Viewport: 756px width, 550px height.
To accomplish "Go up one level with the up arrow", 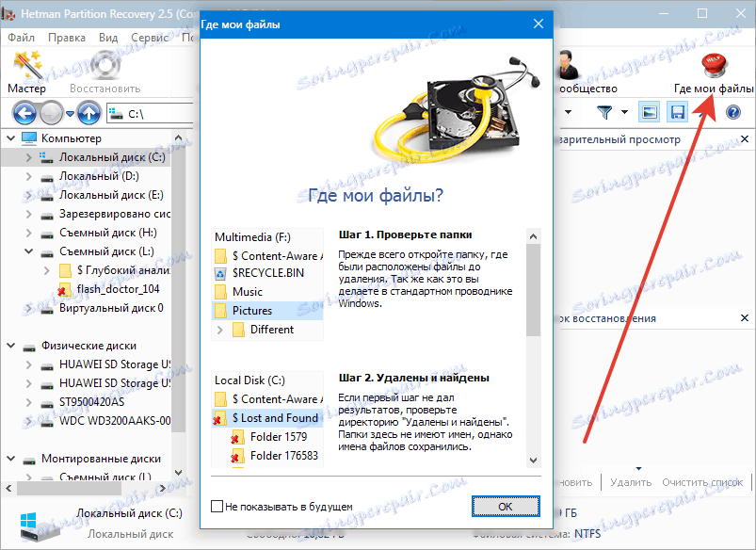I will pyautogui.click(x=88, y=114).
